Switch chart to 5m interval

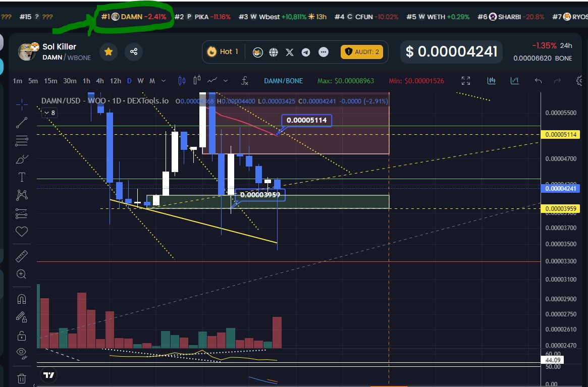[x=33, y=81]
